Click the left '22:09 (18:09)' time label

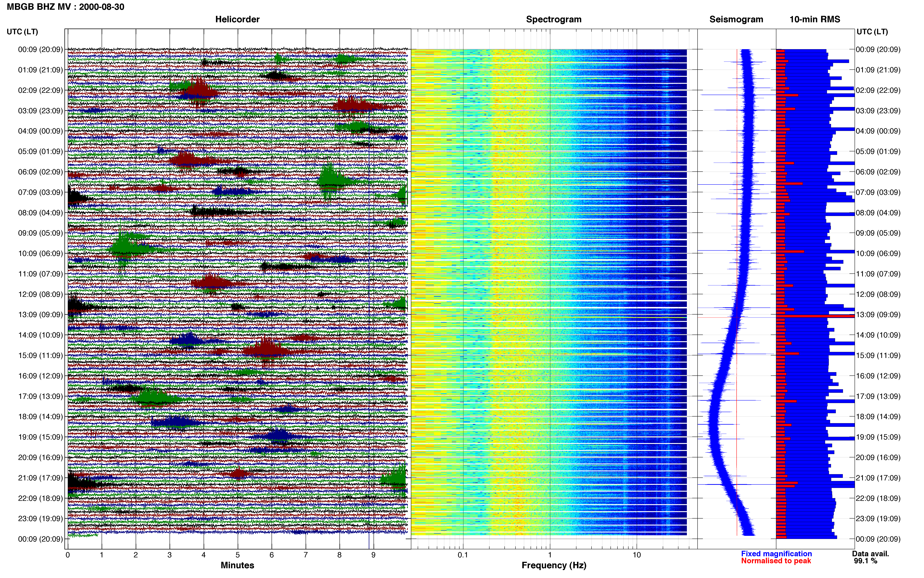pos(40,498)
